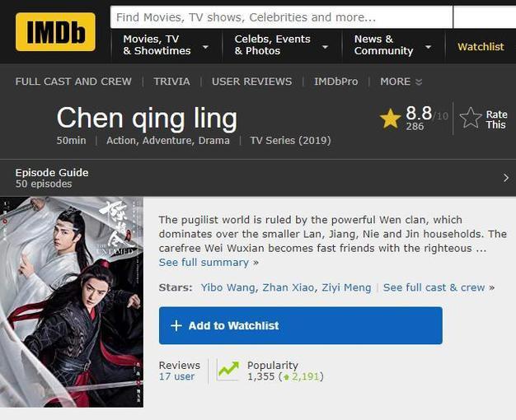The height and width of the screenshot is (420, 516).
Task: Click the Chen qing ling poster thumbnail
Action: (x=72, y=302)
